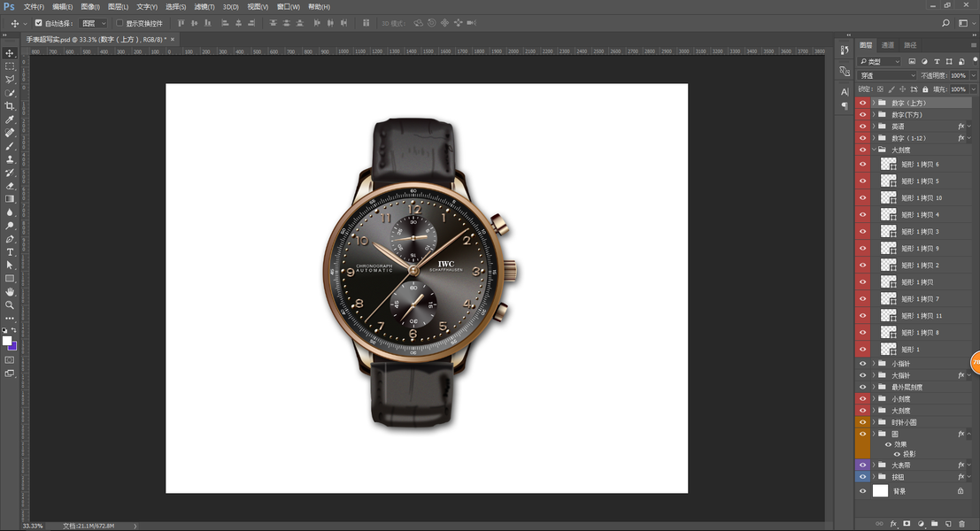
Task: Select the Rectangular Marquee tool
Action: (x=10, y=66)
